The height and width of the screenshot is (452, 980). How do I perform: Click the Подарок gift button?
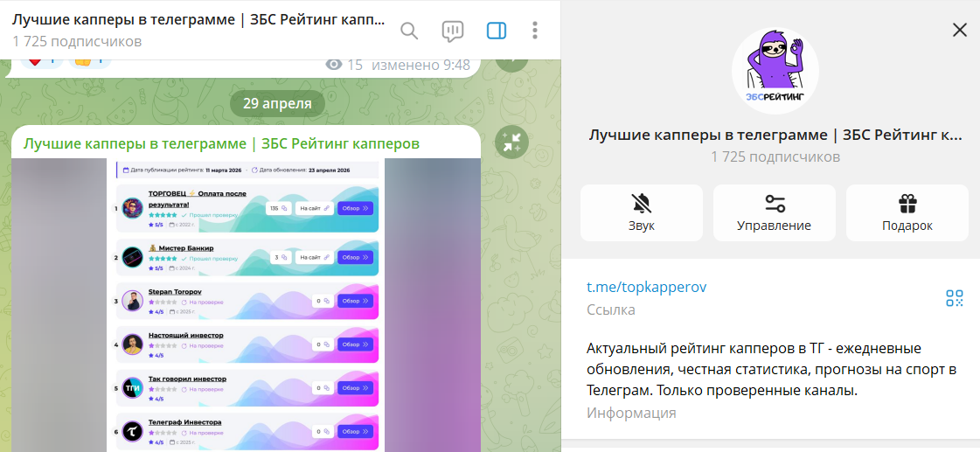coord(907,212)
